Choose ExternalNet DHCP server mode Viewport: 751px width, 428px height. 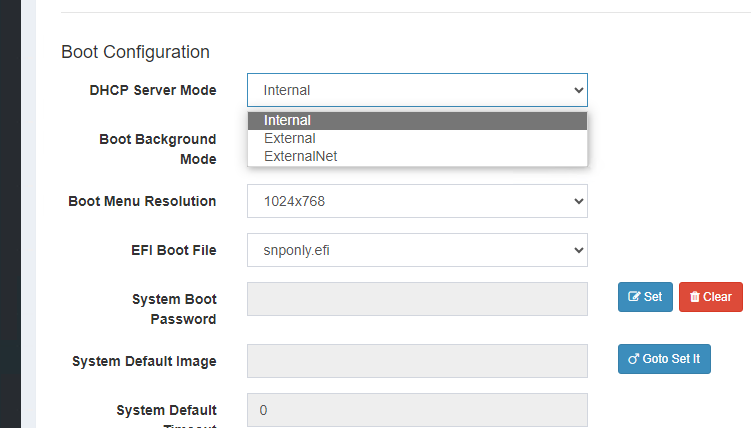tap(417, 157)
